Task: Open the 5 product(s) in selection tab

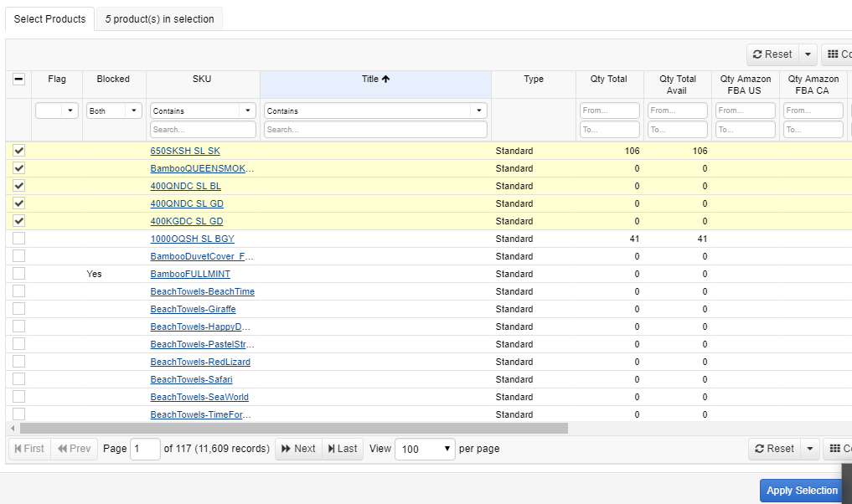Action: pos(159,19)
